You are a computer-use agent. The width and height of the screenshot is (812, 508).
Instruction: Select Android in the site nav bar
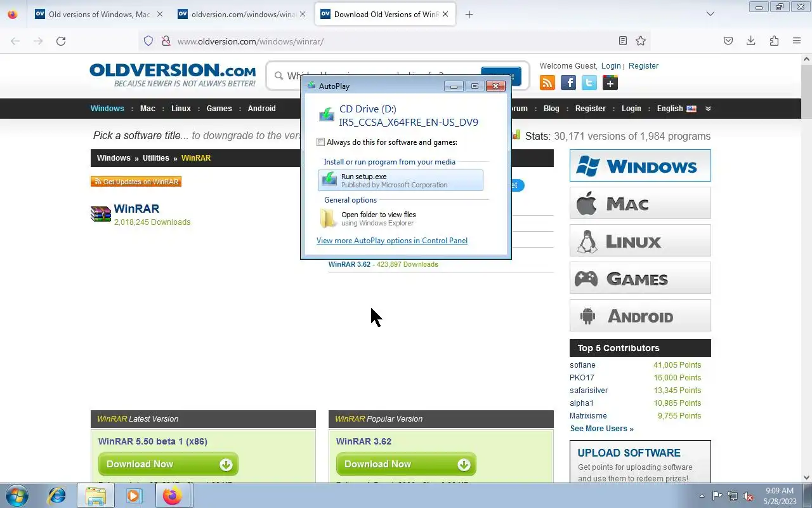[x=262, y=109]
